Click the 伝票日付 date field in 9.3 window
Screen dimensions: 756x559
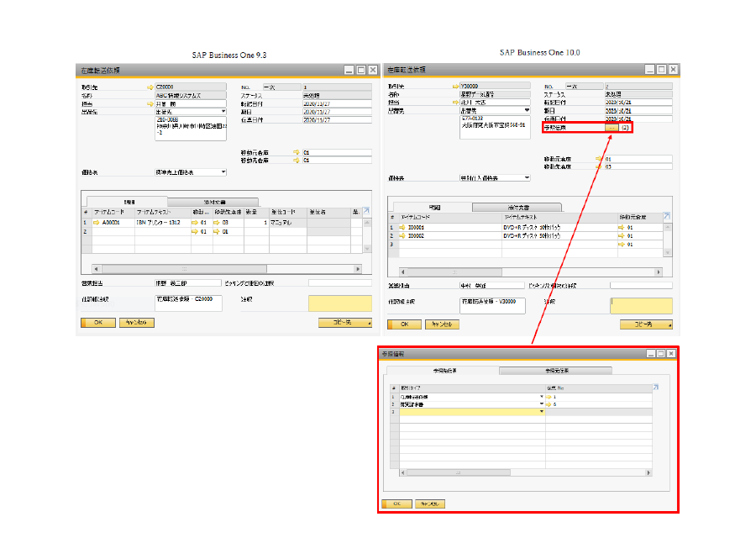[x=337, y=120]
